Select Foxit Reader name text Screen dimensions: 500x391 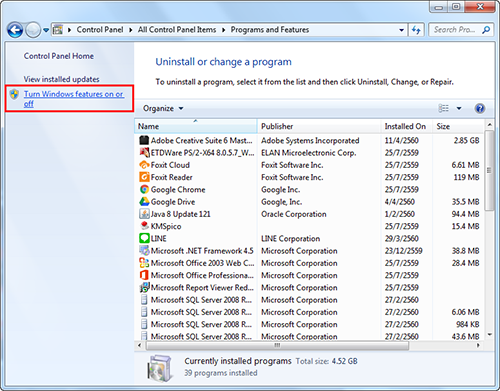[172, 177]
